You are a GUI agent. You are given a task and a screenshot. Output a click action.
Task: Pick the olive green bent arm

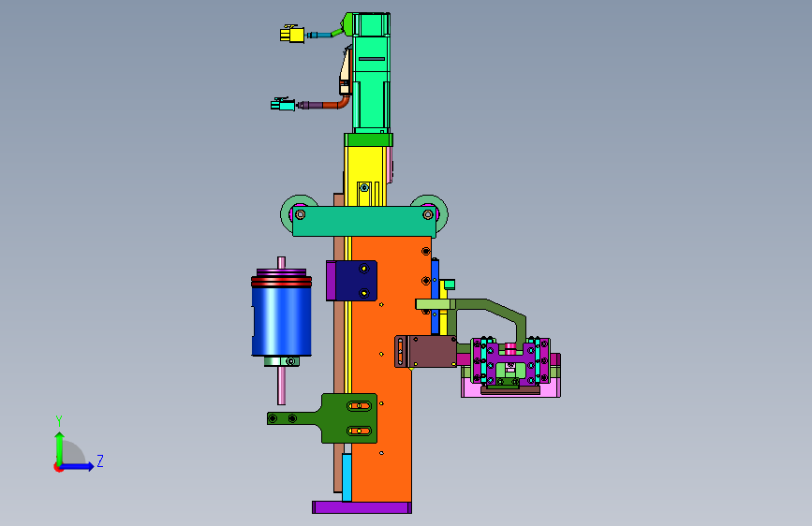pos(497,308)
